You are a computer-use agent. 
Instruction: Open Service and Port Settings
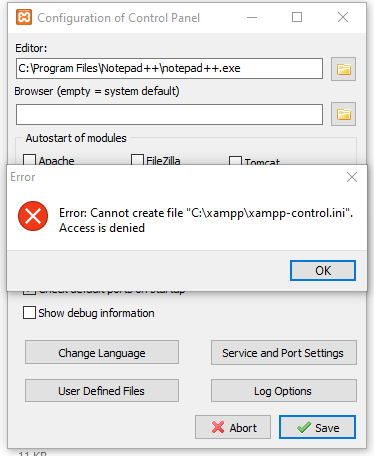(x=284, y=352)
